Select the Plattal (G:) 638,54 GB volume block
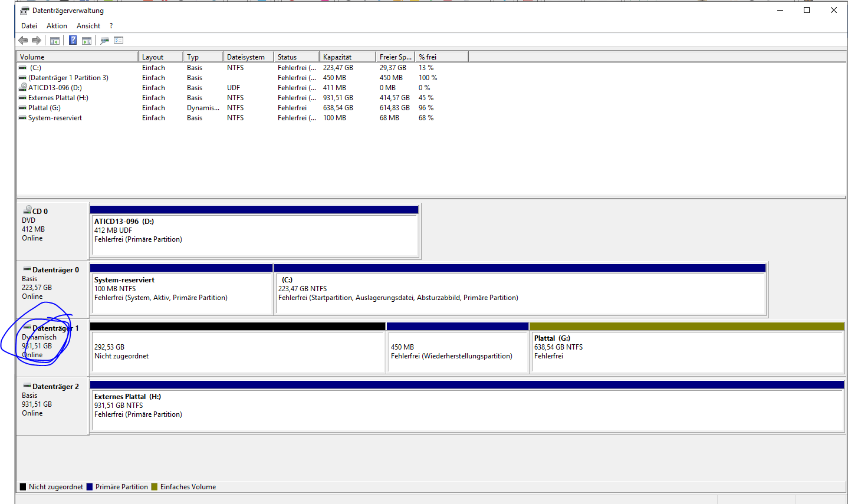Image resolution: width=848 pixels, height=504 pixels. (687, 348)
